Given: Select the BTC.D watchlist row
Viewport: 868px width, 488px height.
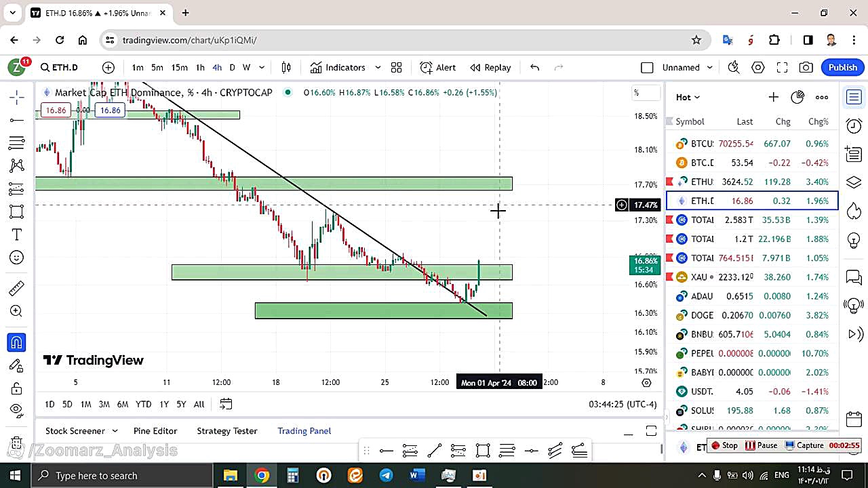Looking at the screenshot, I should click(x=752, y=163).
